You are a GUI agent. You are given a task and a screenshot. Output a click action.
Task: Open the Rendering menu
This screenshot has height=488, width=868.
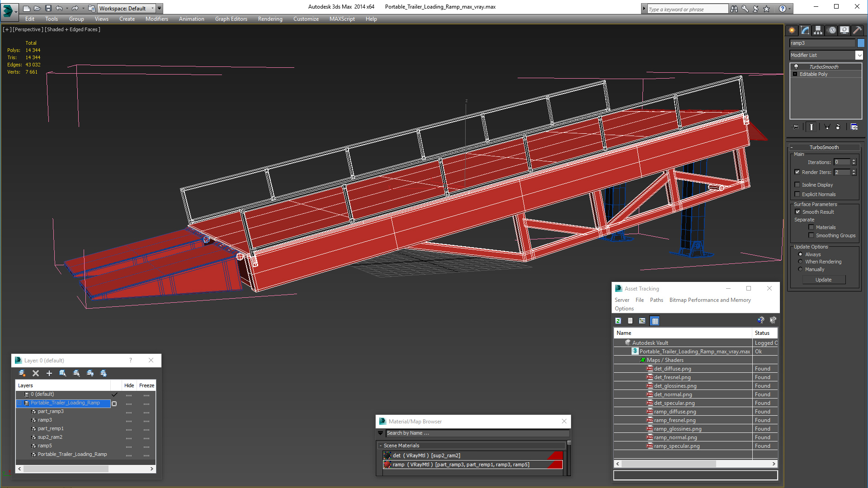click(x=270, y=19)
